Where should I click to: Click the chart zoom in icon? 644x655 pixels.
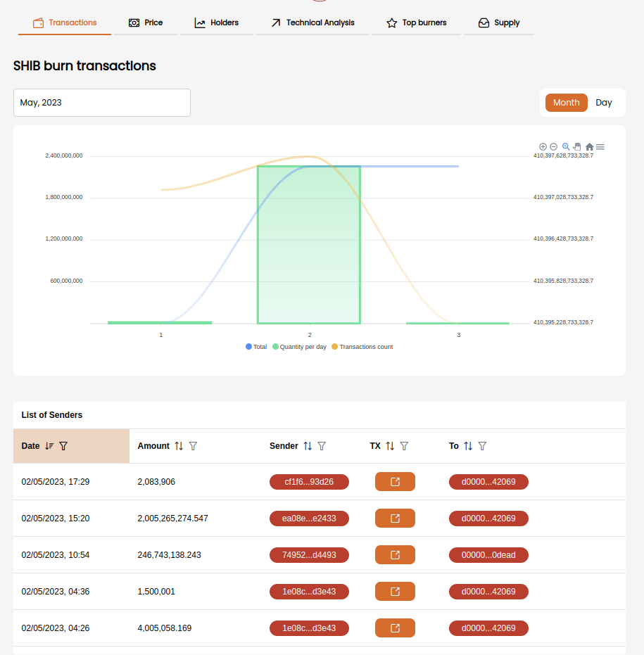click(x=543, y=146)
